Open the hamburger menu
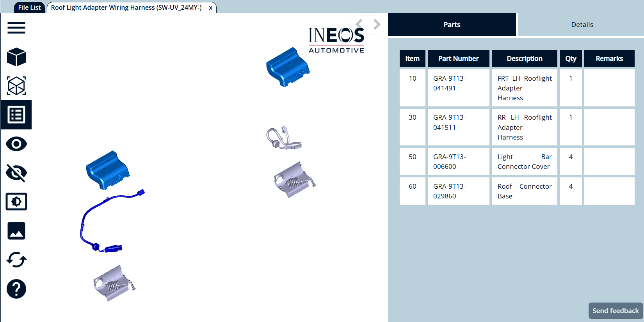The image size is (644, 322). coord(16,28)
